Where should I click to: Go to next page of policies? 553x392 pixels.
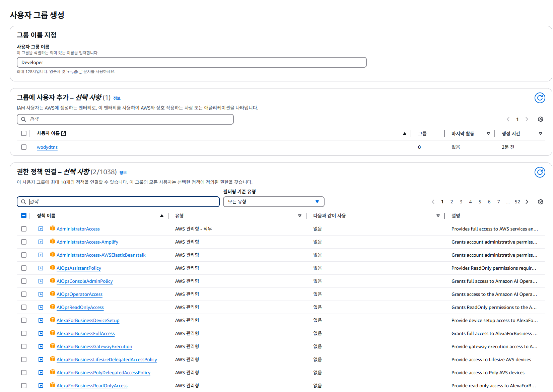coord(527,202)
